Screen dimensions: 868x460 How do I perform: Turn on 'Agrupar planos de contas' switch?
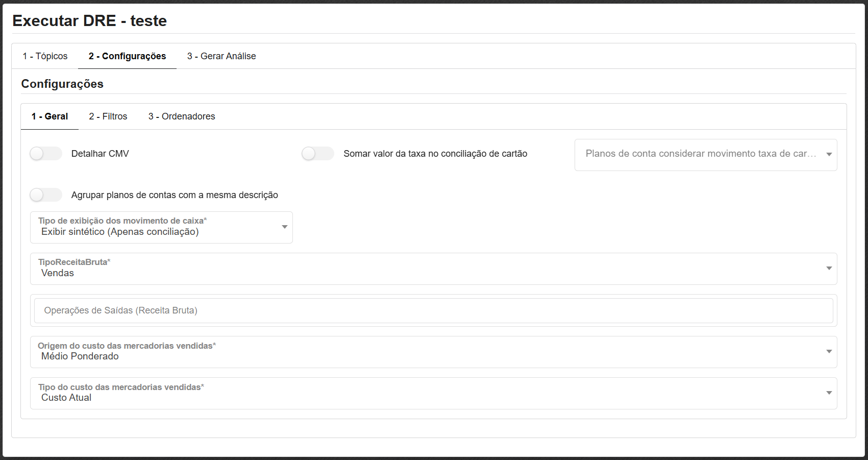45,195
